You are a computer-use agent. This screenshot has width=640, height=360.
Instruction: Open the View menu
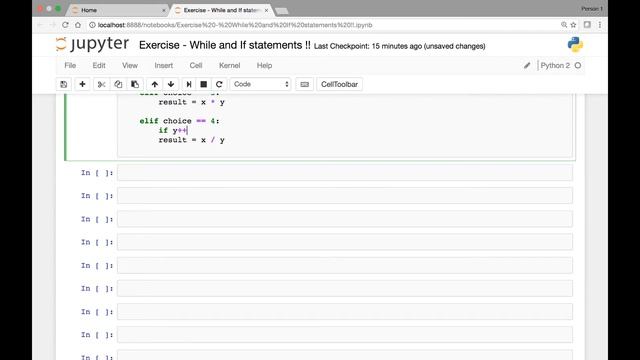point(130,65)
